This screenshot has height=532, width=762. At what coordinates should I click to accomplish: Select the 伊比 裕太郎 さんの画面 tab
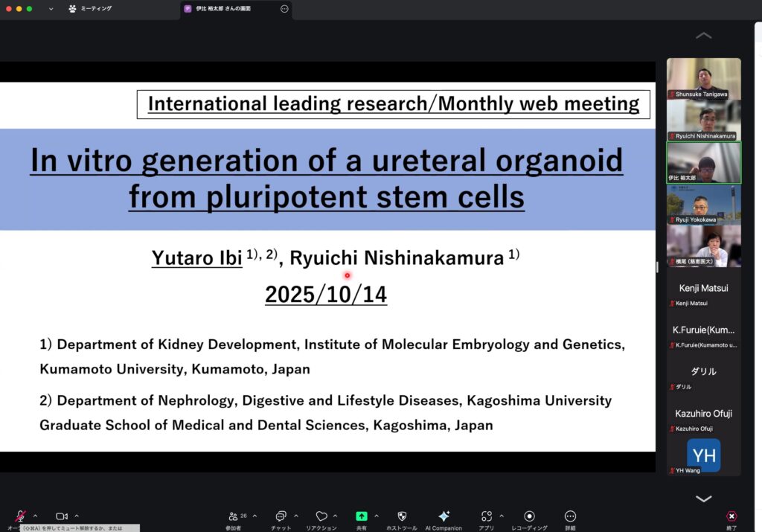point(223,9)
